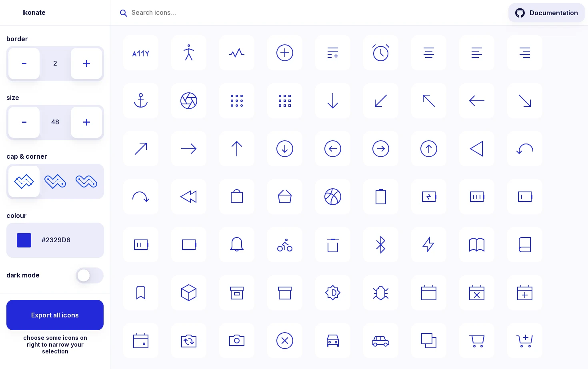Image resolution: width=588 pixels, height=369 pixels.
Task: Pick the 3D box cube icon
Action: (189, 293)
